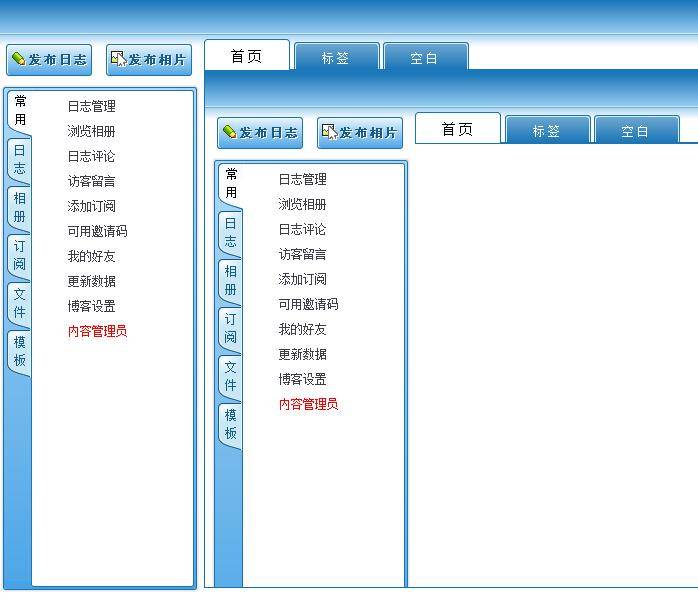Switch to outer 标签 tab
Screen dimensions: 698x605
[x=336, y=58]
